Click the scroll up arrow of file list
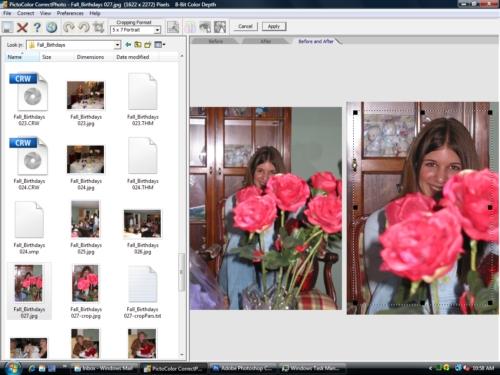Viewport: 500px width, 375px height. click(182, 56)
